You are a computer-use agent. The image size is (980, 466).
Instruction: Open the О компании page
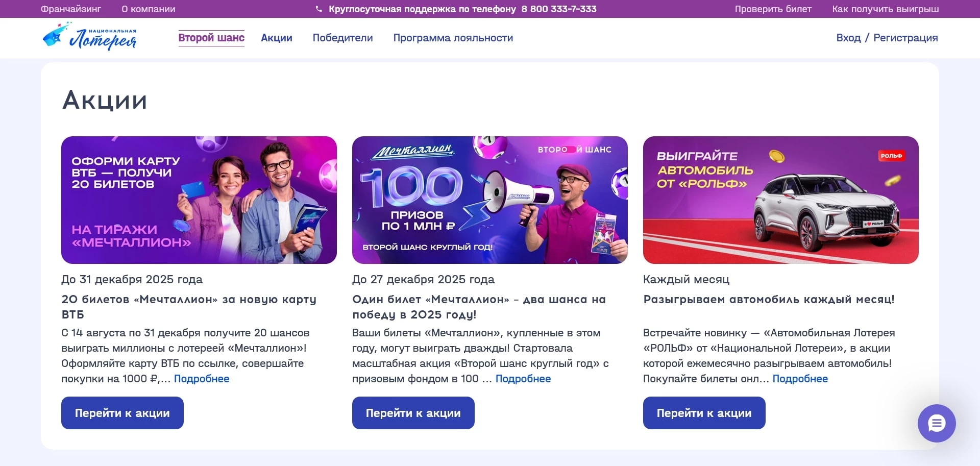(x=148, y=9)
